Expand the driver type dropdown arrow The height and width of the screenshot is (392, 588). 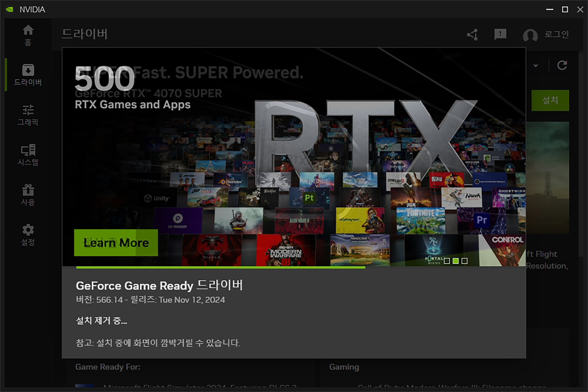click(x=536, y=66)
